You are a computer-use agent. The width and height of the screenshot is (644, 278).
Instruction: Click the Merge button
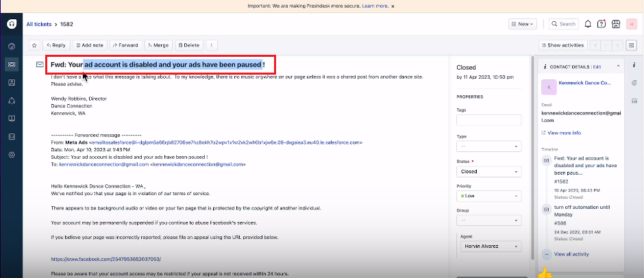(158, 45)
